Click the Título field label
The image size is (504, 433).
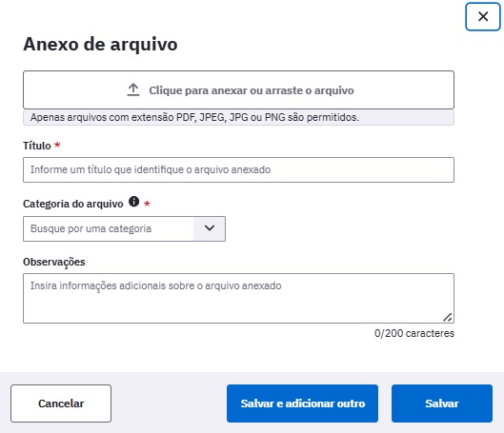pos(37,146)
